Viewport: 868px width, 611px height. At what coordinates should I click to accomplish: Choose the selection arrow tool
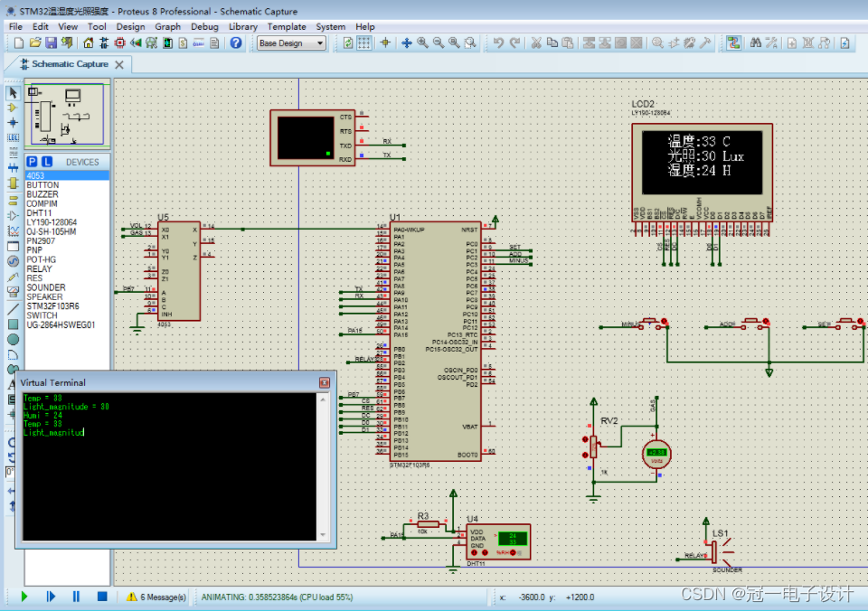(x=14, y=92)
